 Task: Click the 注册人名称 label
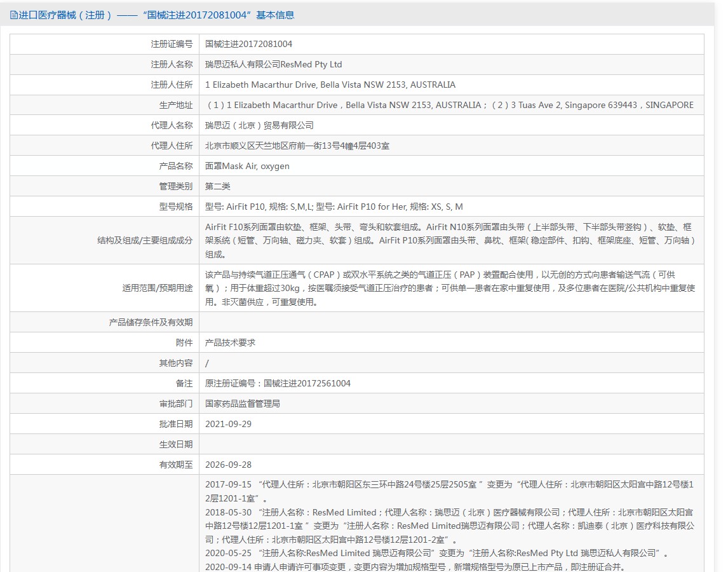(172, 65)
